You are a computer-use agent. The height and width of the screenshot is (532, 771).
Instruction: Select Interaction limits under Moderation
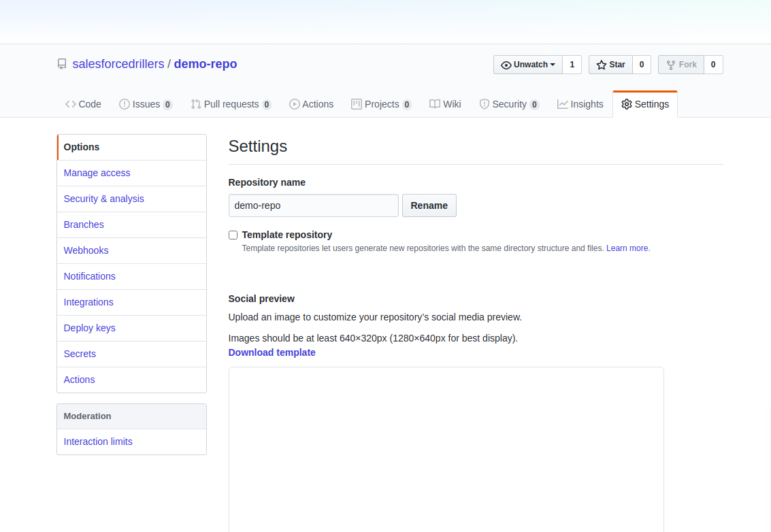pyautogui.click(x=97, y=442)
